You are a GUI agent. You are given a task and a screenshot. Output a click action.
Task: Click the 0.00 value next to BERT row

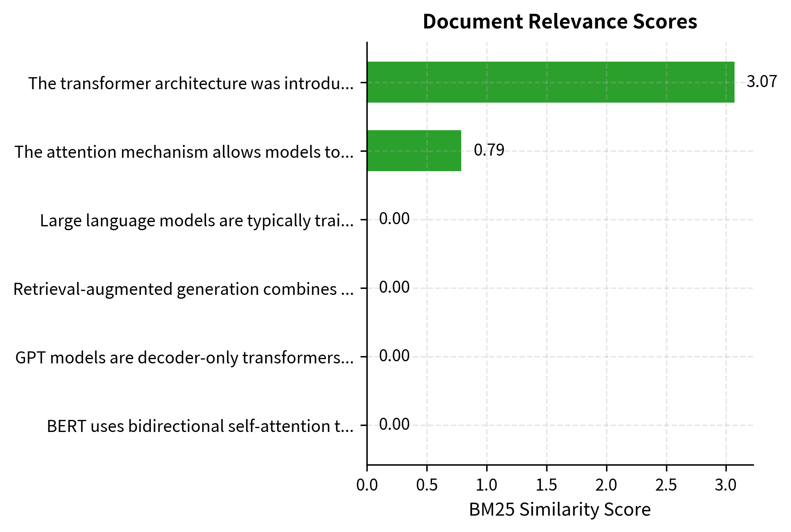coord(394,424)
